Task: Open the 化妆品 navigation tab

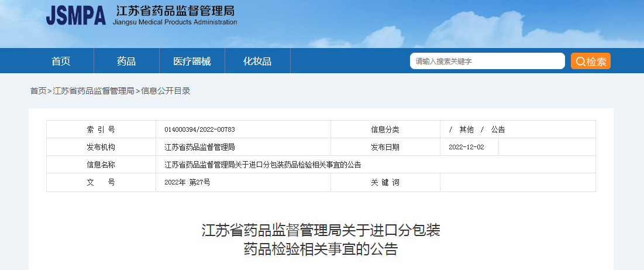Action: 257,61
